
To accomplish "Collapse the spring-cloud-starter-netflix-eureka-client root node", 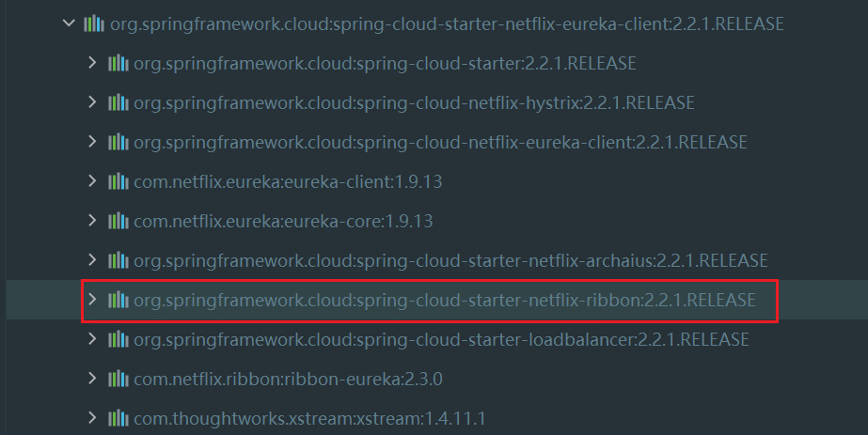I will 68,23.
